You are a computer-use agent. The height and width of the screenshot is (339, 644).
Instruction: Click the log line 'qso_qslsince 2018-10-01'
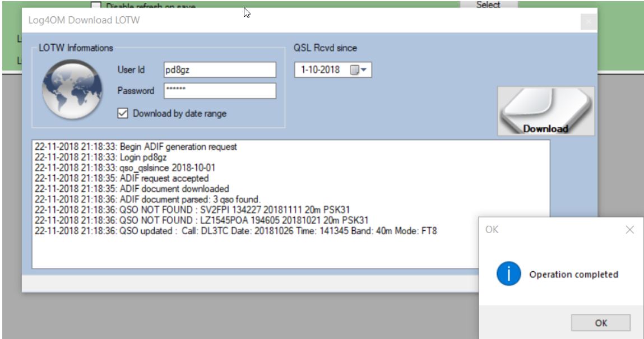tap(125, 168)
